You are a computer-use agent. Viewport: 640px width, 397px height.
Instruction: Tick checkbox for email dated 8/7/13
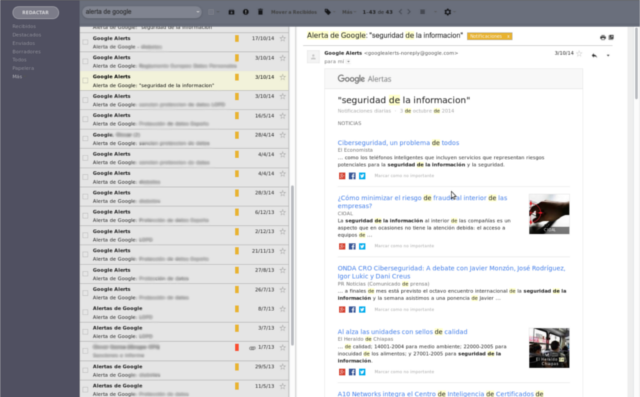coord(85,313)
